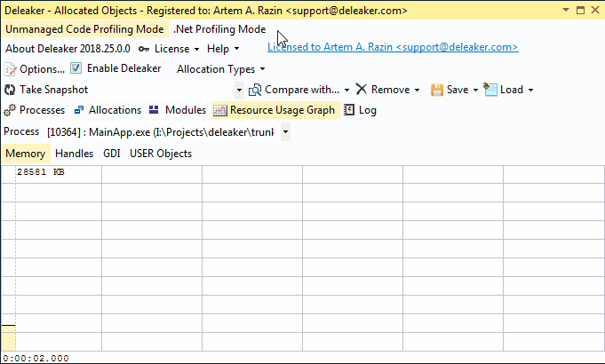The height and width of the screenshot is (364, 605).
Task: Click the 0:00:02.000 time label
Action: (36, 358)
